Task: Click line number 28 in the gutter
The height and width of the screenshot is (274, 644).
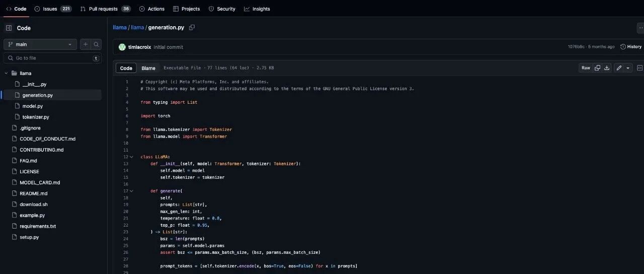Action: 126,266
